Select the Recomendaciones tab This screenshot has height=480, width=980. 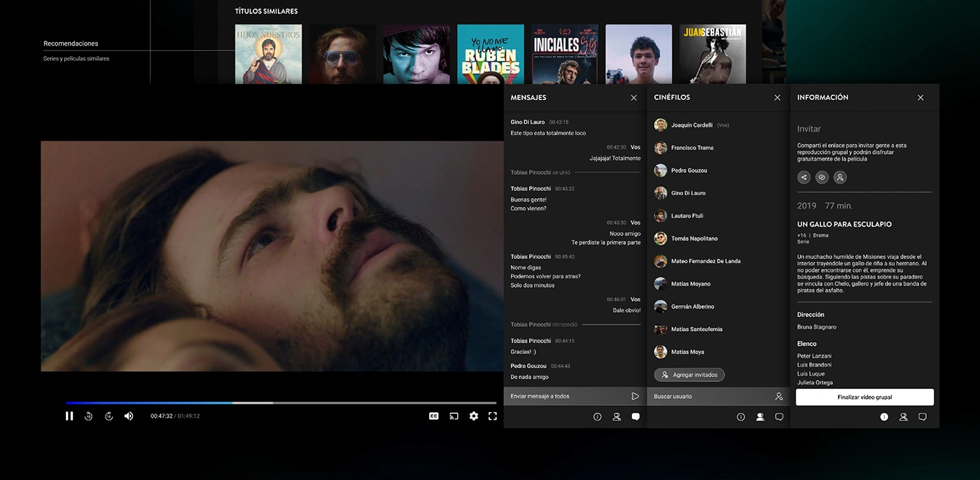(x=70, y=43)
